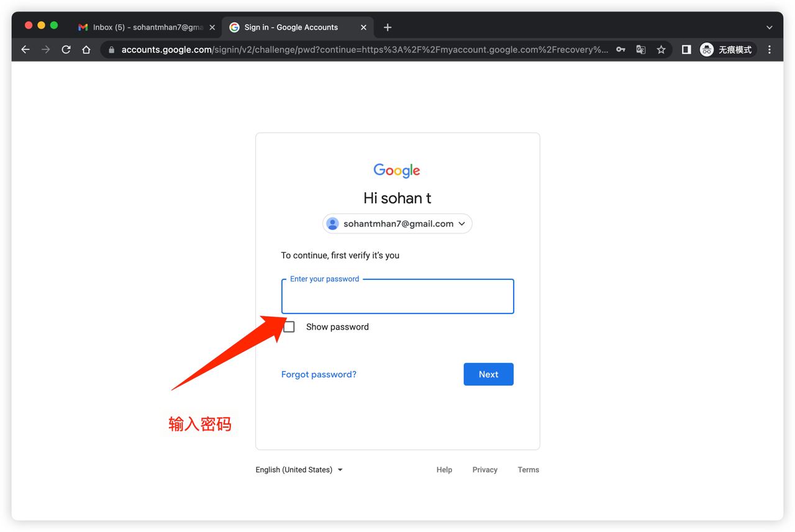Click To continue, first verify it's you text
This screenshot has width=795, height=532.
(x=340, y=255)
